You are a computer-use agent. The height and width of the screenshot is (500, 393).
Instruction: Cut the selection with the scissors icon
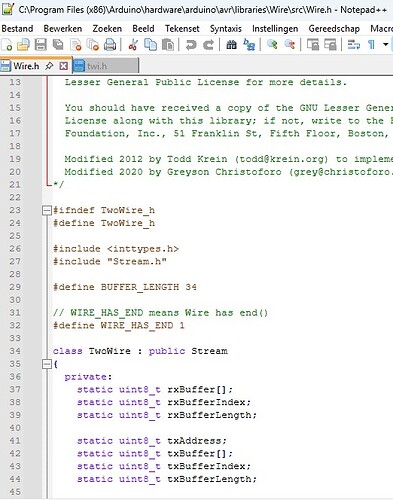pos(133,44)
